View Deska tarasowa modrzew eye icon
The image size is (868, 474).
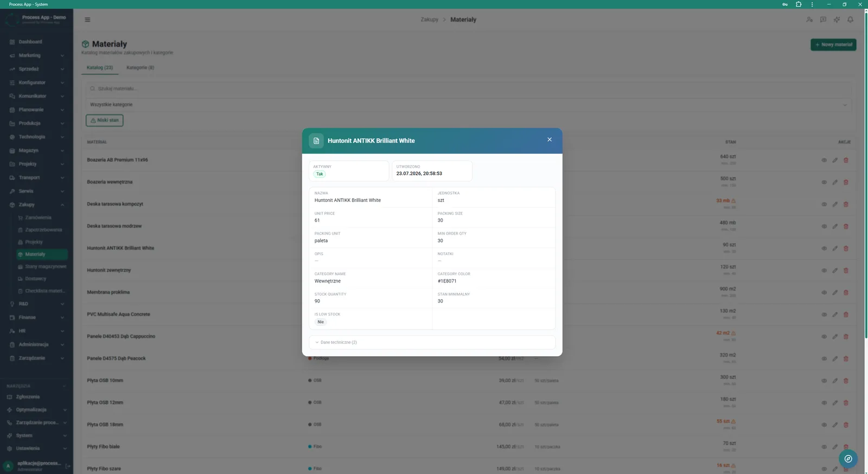[824, 226]
